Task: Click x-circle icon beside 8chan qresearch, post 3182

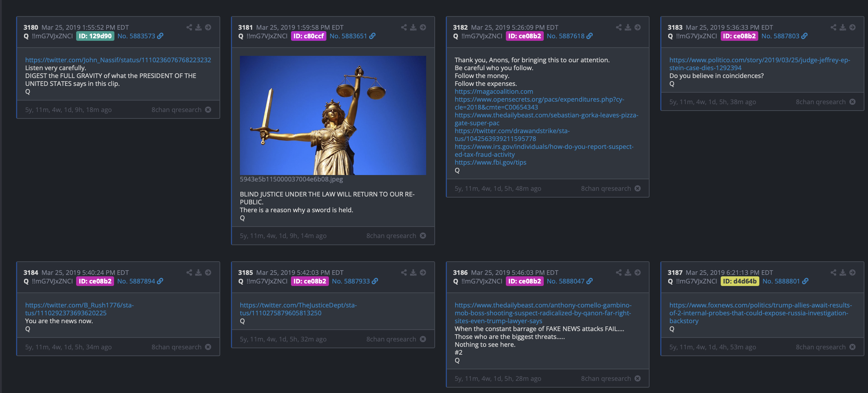Action: [637, 188]
